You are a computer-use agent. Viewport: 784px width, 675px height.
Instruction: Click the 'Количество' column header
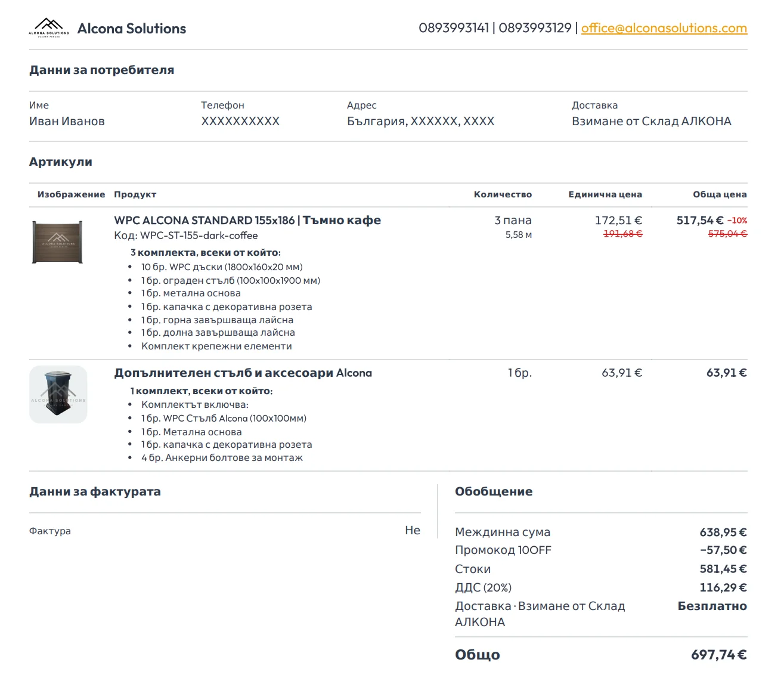pos(503,194)
